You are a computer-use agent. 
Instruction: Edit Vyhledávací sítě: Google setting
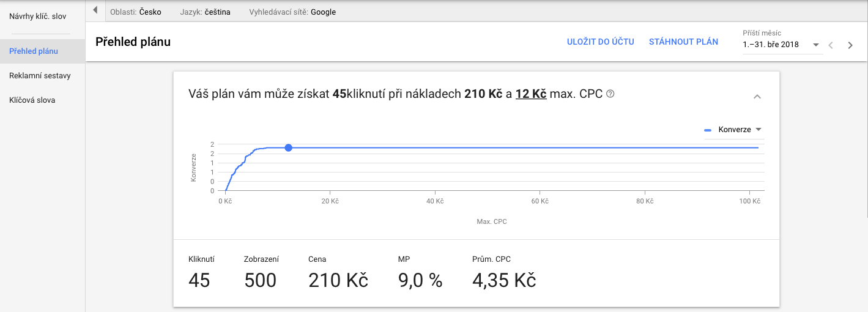coord(292,12)
